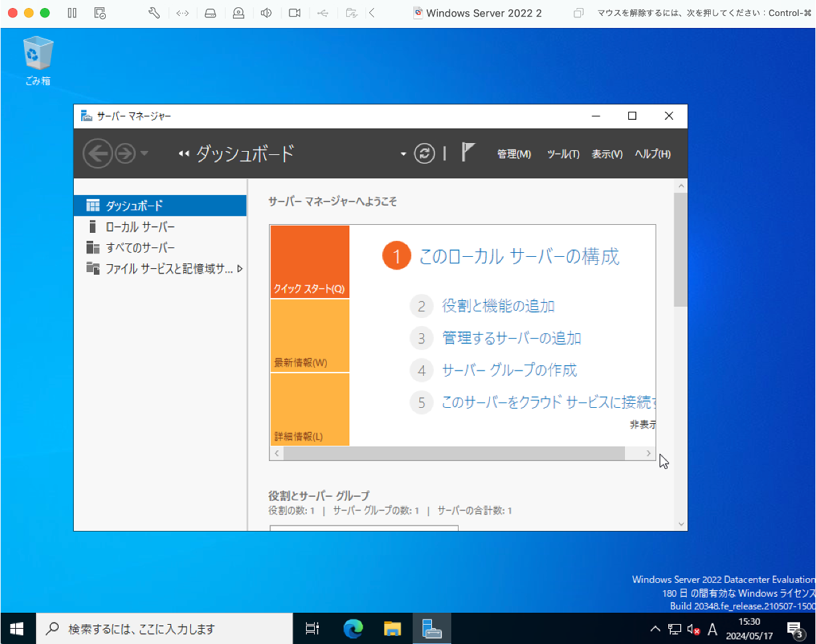Click the Server Manager refresh icon
This screenshot has width=816, height=644.
(424, 154)
